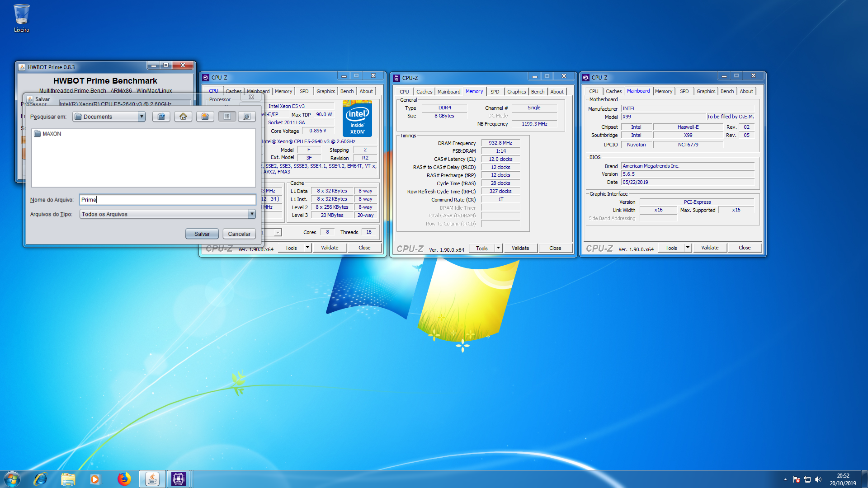Open About tab in the Mainboard CPU-Z window

pos(746,91)
